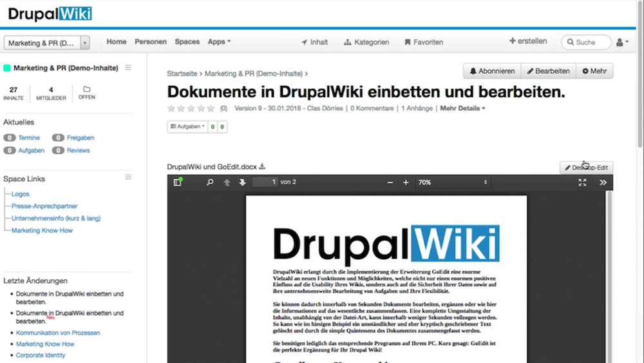
Task: Open Kommunikation von Prozessen under Letzte Änderungen
Action: pos(58,333)
